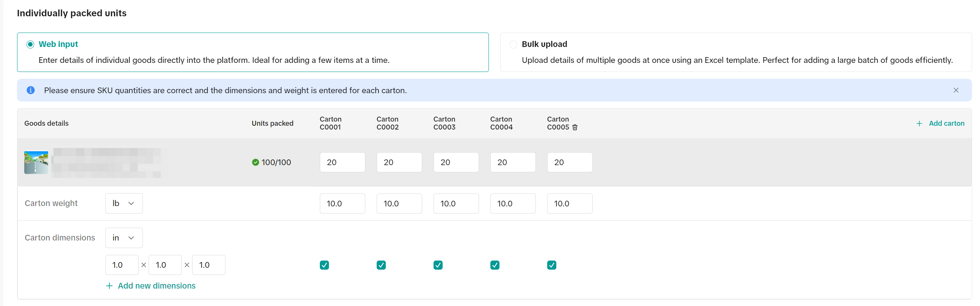Select the Web input radio option
The height and width of the screenshot is (306, 980).
tap(30, 44)
